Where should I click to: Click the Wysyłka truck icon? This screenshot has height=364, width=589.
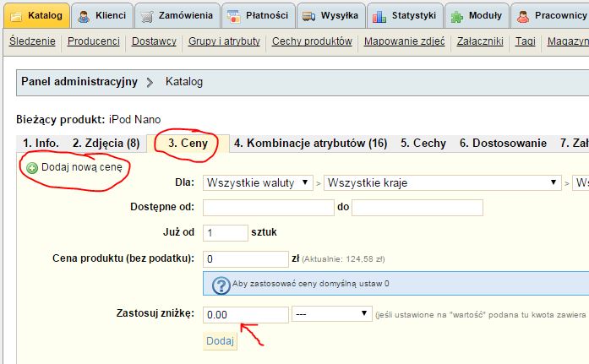[308, 17]
